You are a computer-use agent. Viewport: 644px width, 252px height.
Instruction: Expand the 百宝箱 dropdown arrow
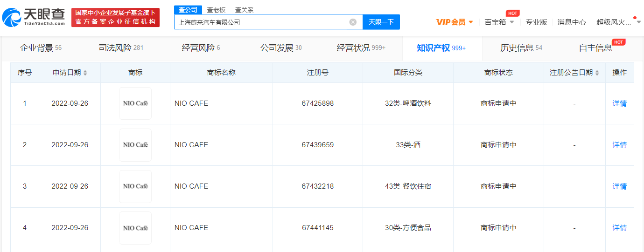pyautogui.click(x=511, y=22)
